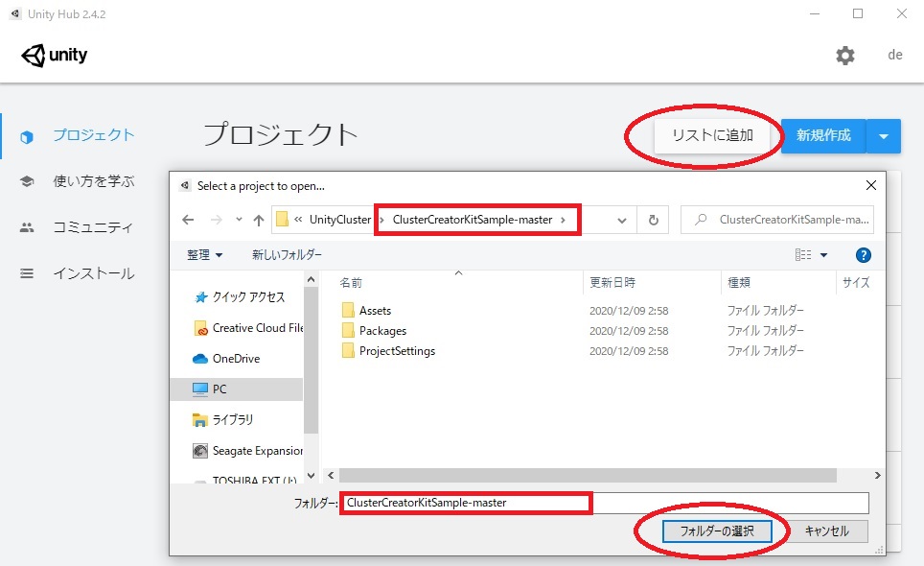
Task: Sort by サイズ column header
Action: point(856,283)
